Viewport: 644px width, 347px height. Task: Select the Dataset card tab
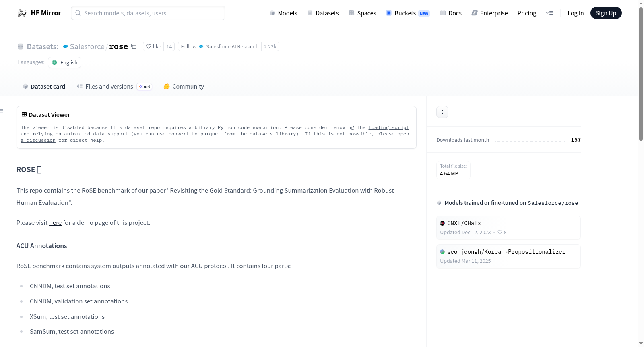[x=43, y=87]
